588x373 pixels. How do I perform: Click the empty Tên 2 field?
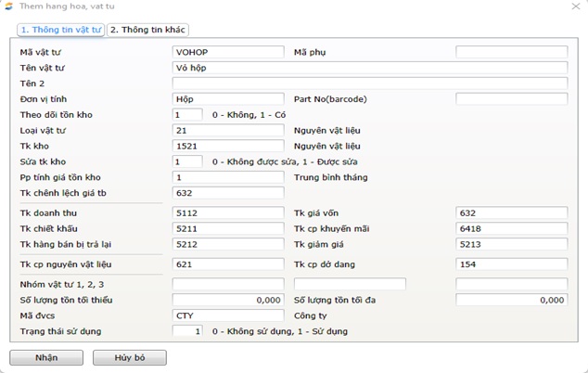coord(369,84)
